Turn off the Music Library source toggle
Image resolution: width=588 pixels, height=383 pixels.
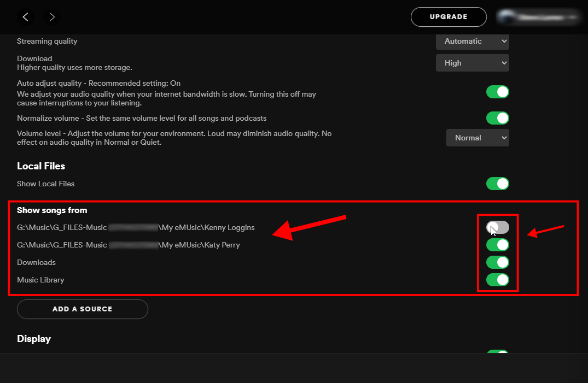point(497,280)
